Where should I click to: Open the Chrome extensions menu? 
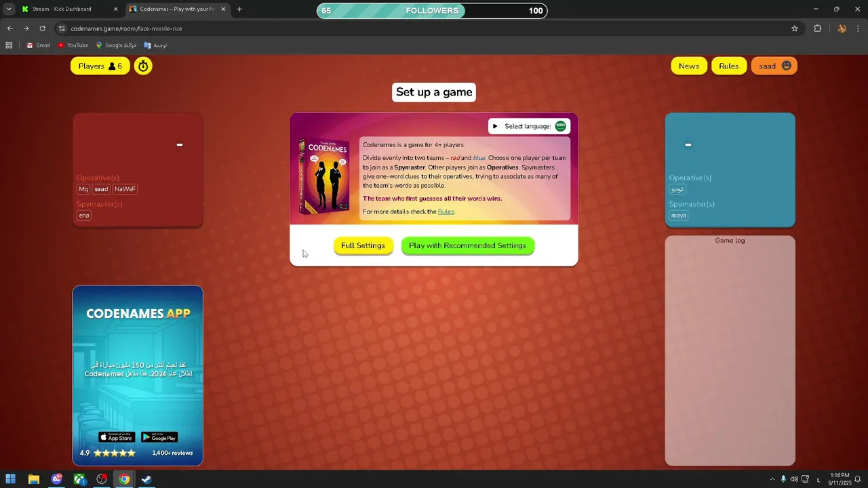(817, 28)
